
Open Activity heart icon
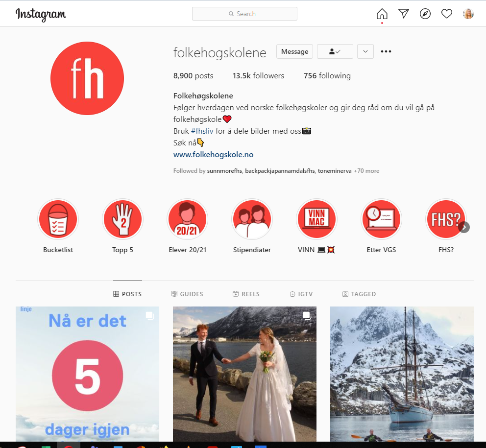(x=447, y=14)
